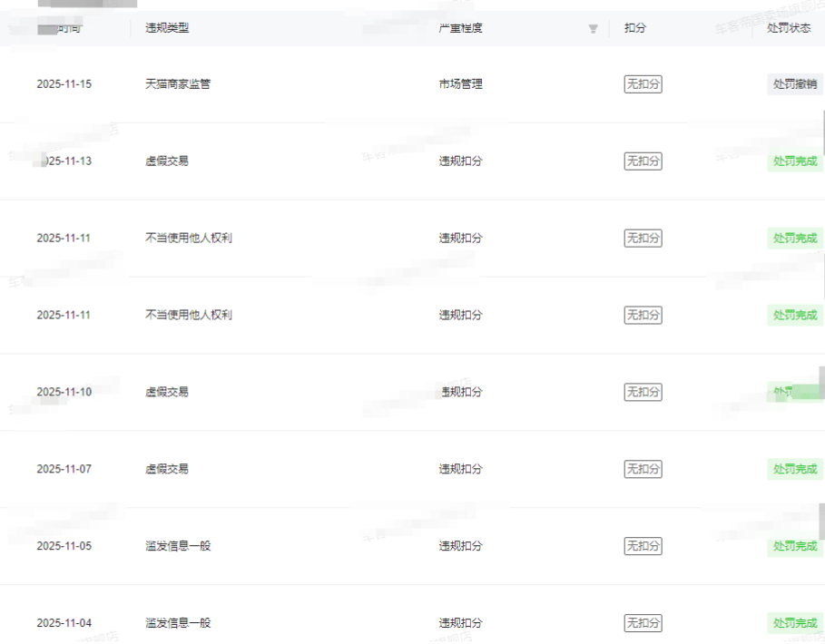The image size is (825, 644).
Task: Click the 无扣分 tag in the 2025-11-04 row
Action: (643, 623)
